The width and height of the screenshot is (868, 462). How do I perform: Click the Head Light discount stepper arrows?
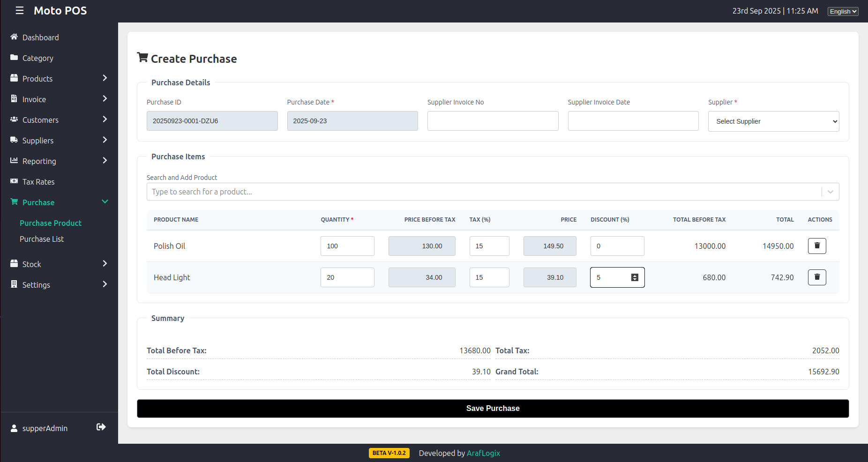635,277
